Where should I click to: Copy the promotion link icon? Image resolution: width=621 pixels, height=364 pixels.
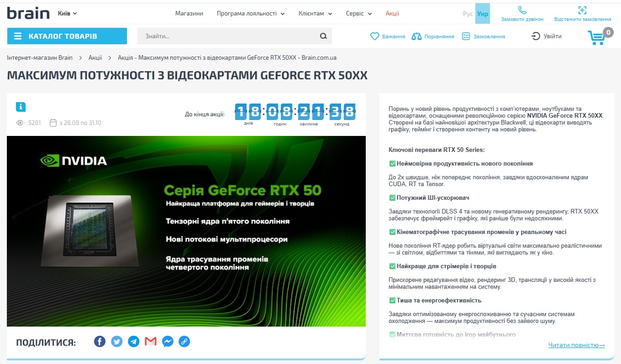point(184,342)
